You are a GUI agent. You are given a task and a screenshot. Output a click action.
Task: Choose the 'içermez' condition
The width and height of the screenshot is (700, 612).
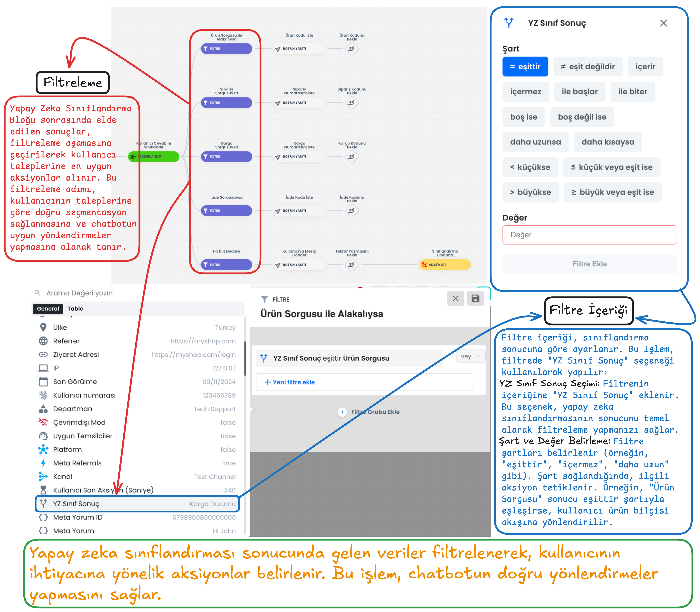(525, 92)
